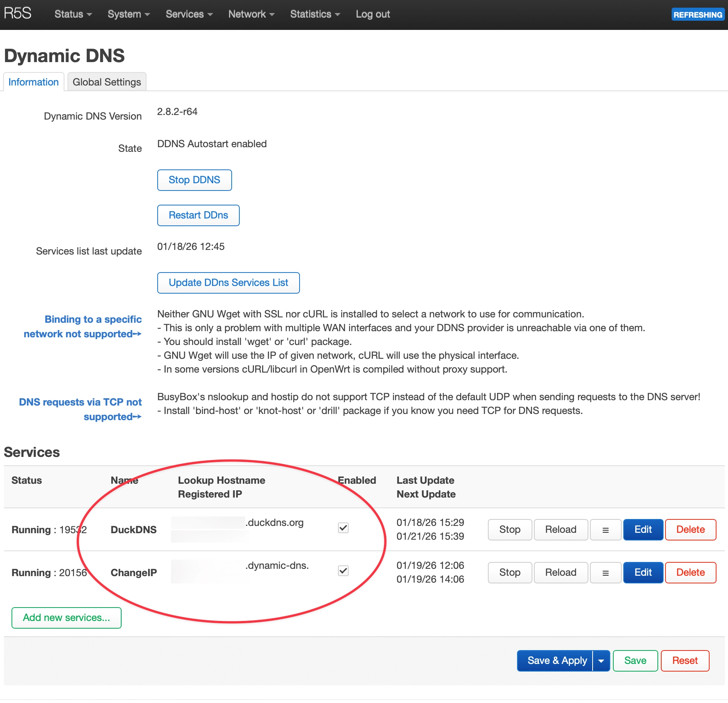The height and width of the screenshot is (703, 728).
Task: Stop the ChangeIP service
Action: pos(510,573)
